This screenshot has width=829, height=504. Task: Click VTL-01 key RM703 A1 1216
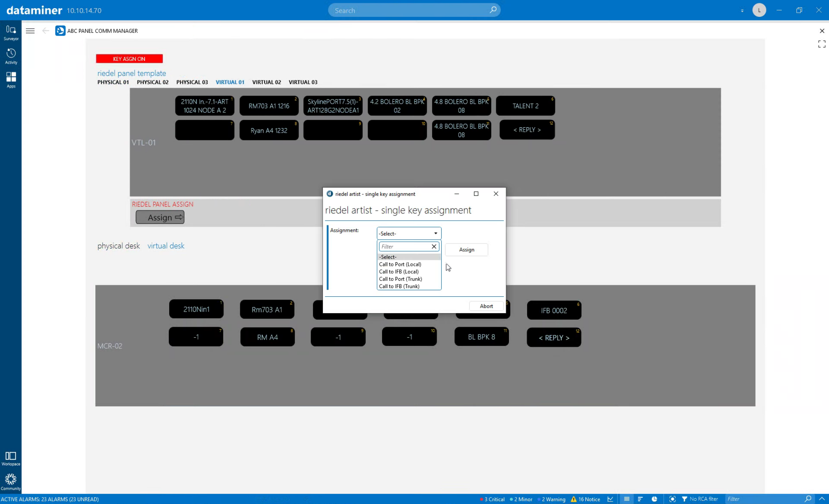269,106
